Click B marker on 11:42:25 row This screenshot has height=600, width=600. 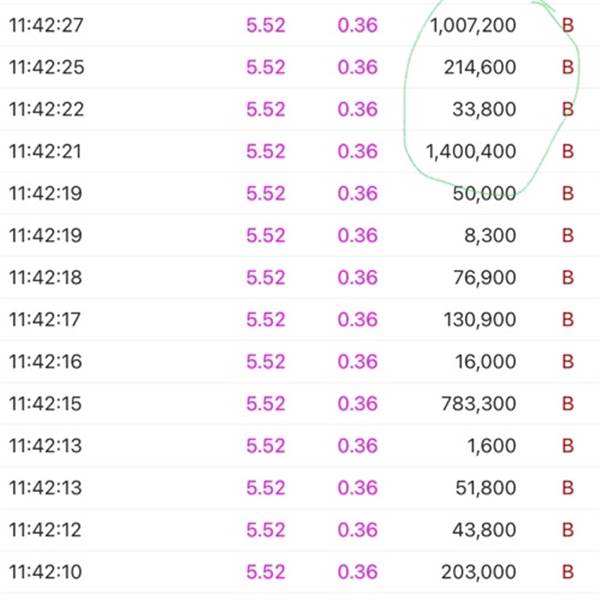coord(568,67)
